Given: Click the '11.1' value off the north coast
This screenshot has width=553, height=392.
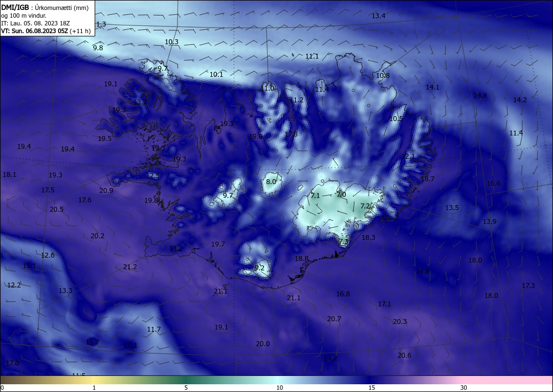Looking at the screenshot, I should tap(312, 56).
